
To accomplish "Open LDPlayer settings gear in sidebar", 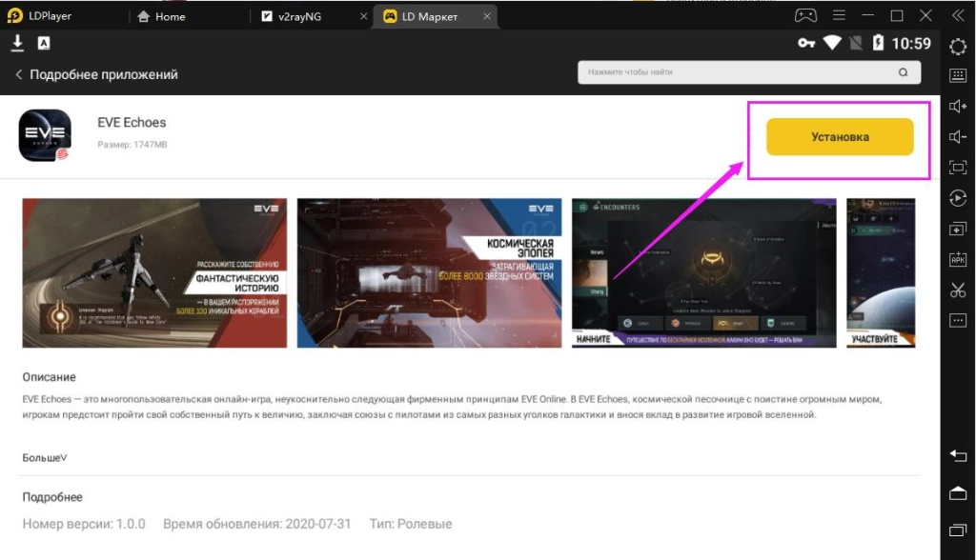I will click(x=958, y=47).
